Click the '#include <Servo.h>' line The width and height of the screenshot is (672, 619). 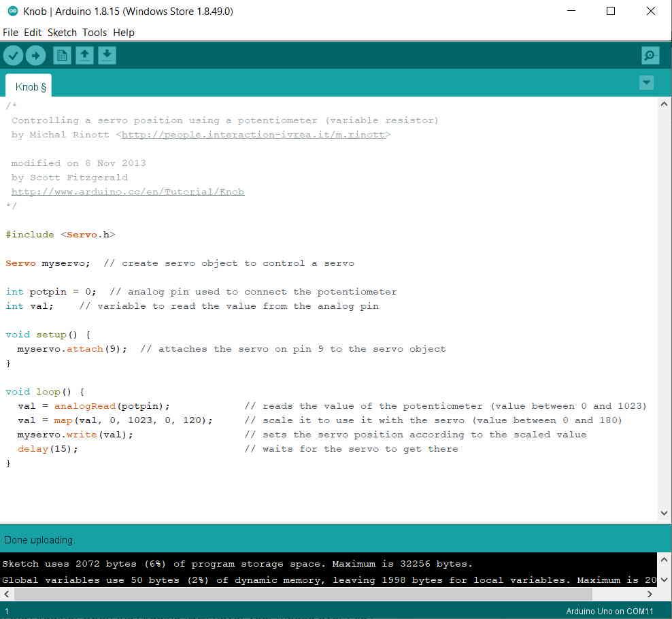click(x=61, y=235)
